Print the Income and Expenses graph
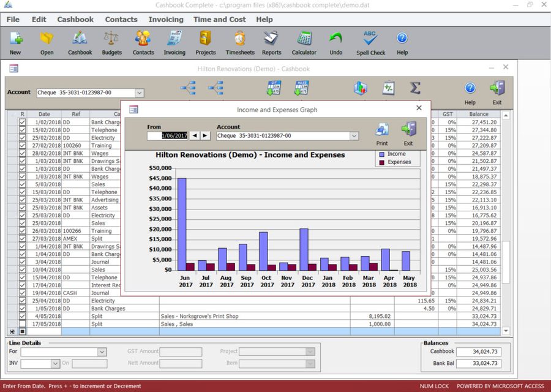 (381, 129)
